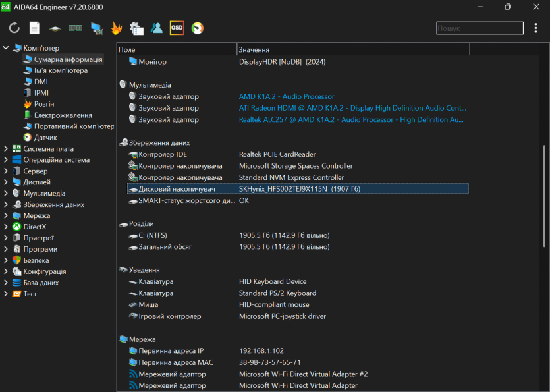This screenshot has width=550, height=392.
Task: Open the OSD panel icon
Action: (x=177, y=28)
